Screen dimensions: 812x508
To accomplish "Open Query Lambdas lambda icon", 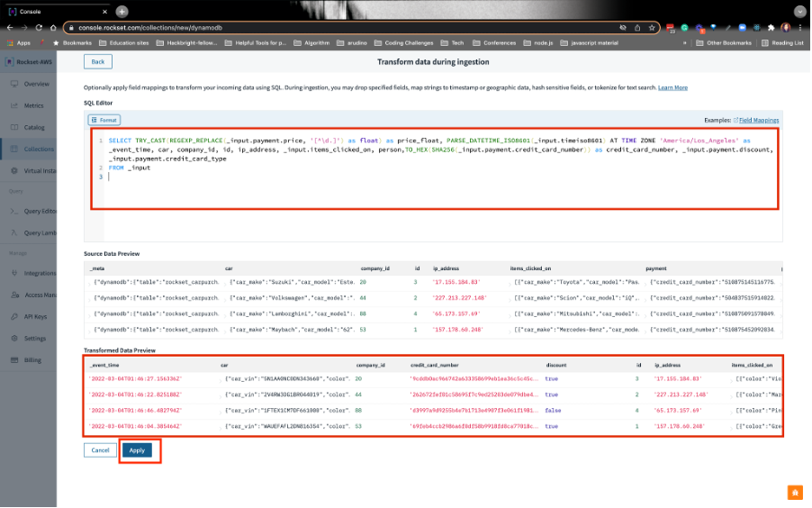I will [14, 233].
